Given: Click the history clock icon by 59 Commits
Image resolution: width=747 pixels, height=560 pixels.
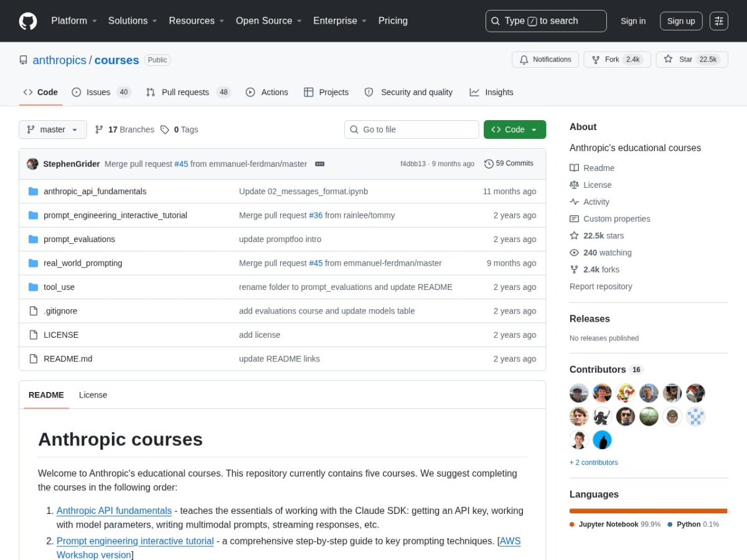Looking at the screenshot, I should [489, 164].
